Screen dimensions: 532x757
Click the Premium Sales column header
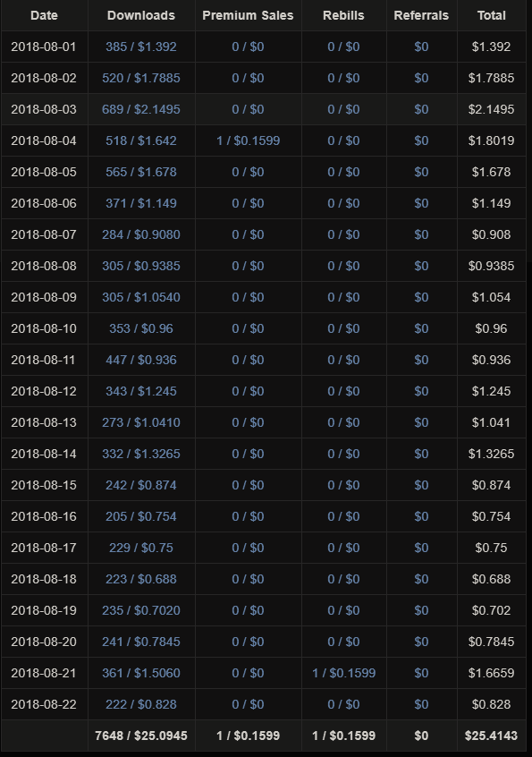tap(248, 15)
